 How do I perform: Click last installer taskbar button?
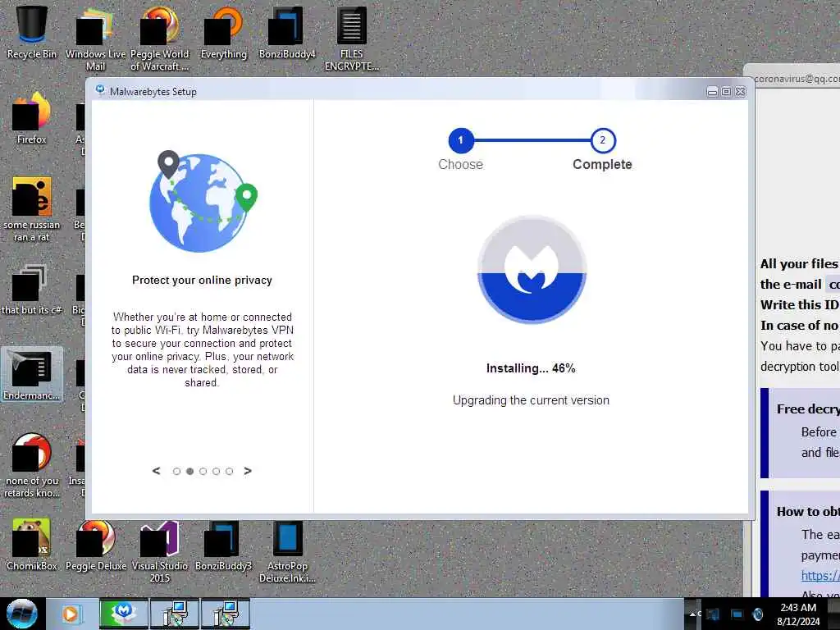225,614
